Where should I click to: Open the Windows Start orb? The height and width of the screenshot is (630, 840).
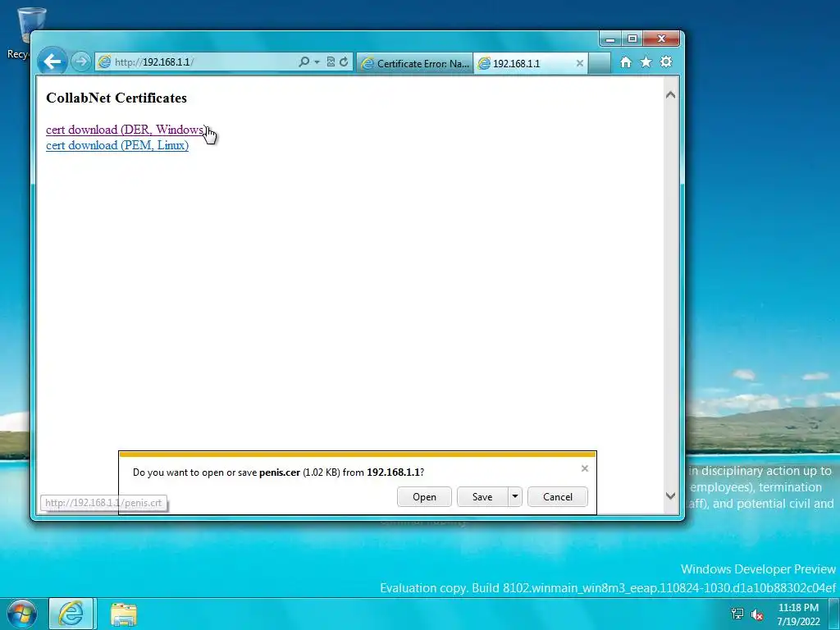tap(22, 614)
